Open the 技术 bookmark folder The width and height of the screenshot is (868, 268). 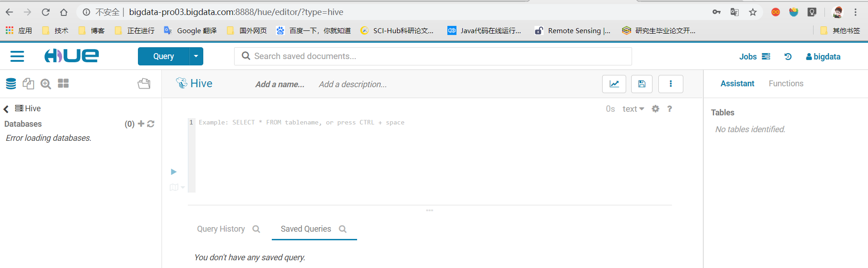coord(55,31)
